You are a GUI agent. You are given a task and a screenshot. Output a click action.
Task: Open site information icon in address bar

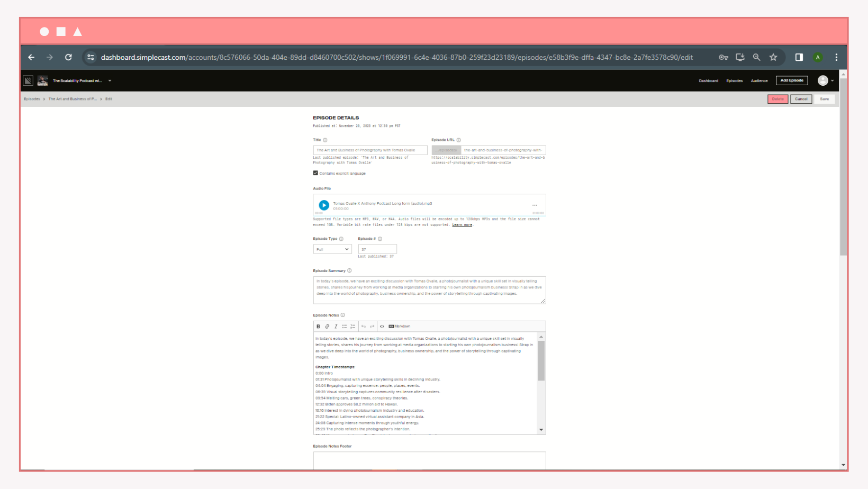91,57
